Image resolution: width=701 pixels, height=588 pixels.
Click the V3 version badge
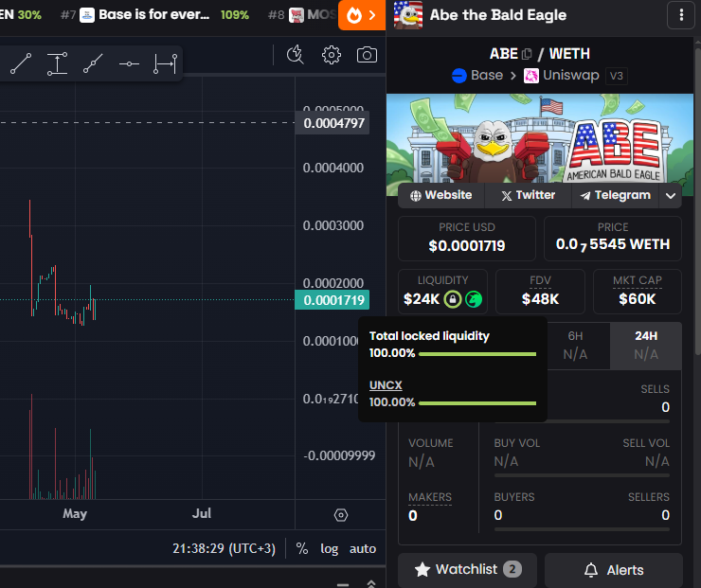(x=616, y=76)
